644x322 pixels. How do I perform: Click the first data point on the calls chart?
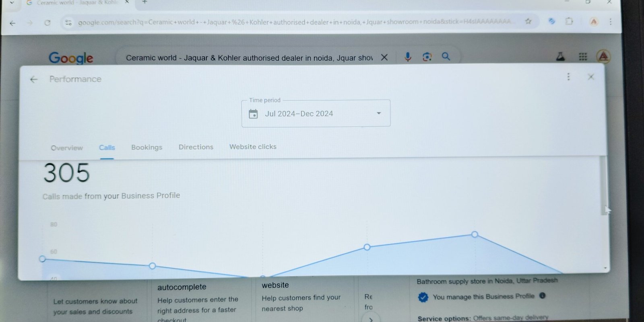(x=43, y=259)
